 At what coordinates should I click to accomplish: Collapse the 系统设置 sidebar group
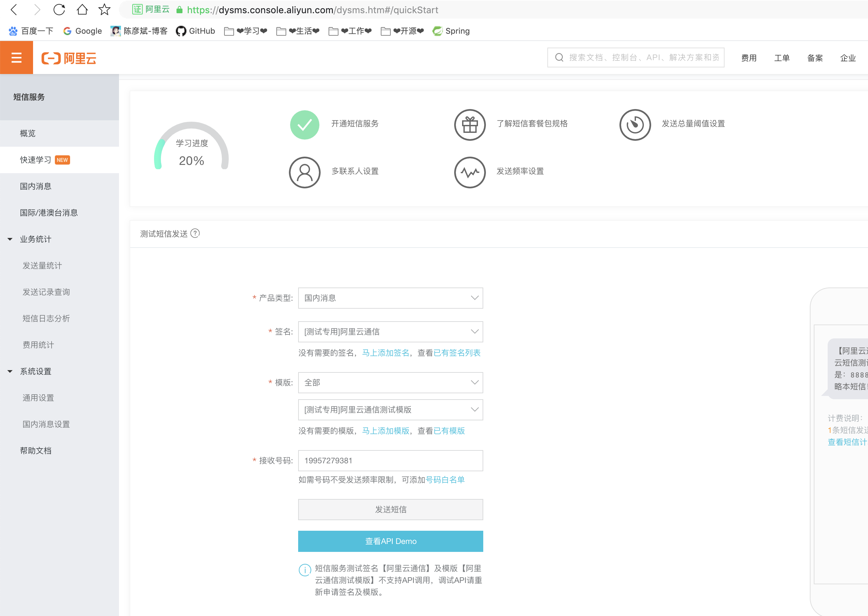tap(59, 371)
